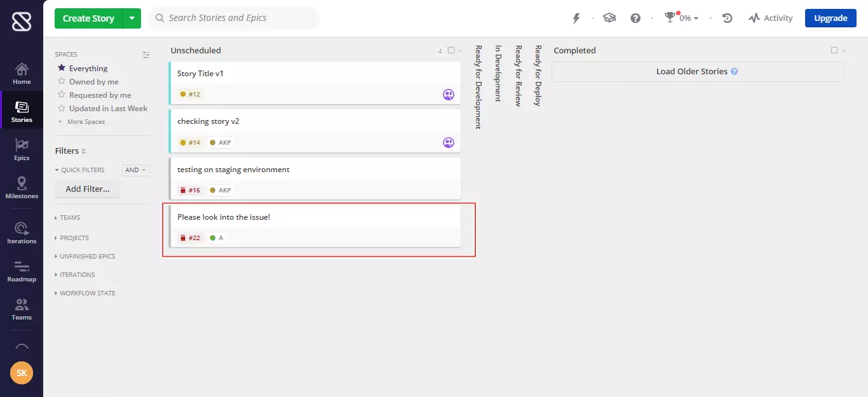Screen dimensions: 868x397
Task: Open the recently viewed history icon
Action: pyautogui.click(x=728, y=18)
